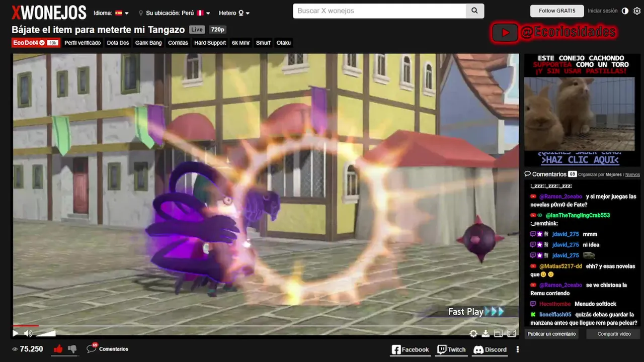Click the star badge on mmm comment
This screenshot has width=644, height=362.
coord(540,234)
